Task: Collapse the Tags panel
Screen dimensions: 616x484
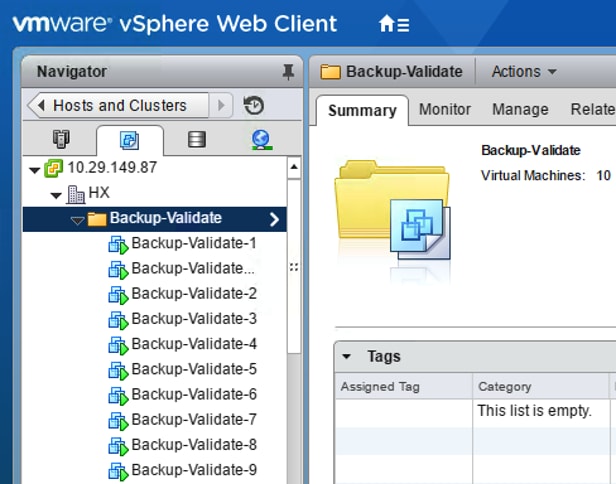Action: click(x=346, y=356)
